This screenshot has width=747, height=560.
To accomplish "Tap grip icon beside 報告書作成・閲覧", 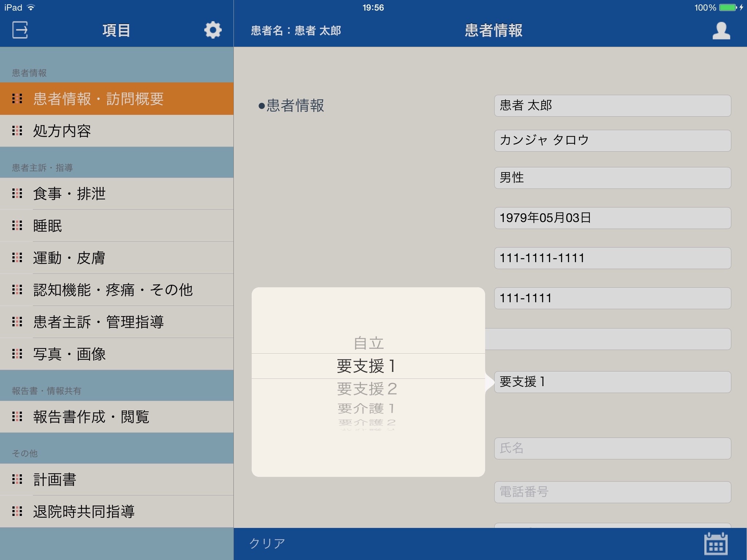I will 17,416.
